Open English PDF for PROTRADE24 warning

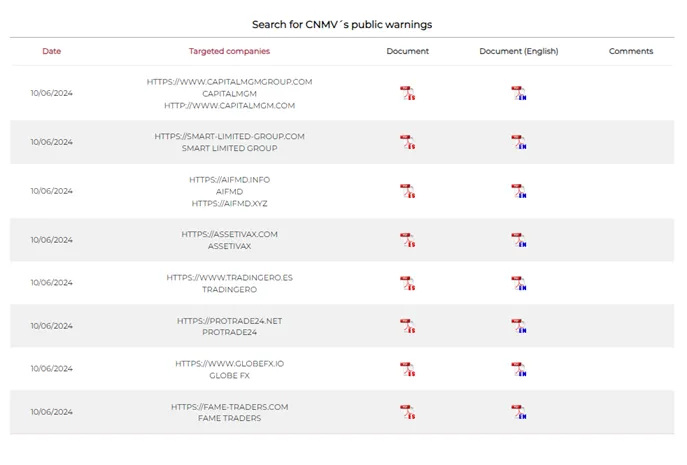[519, 326]
